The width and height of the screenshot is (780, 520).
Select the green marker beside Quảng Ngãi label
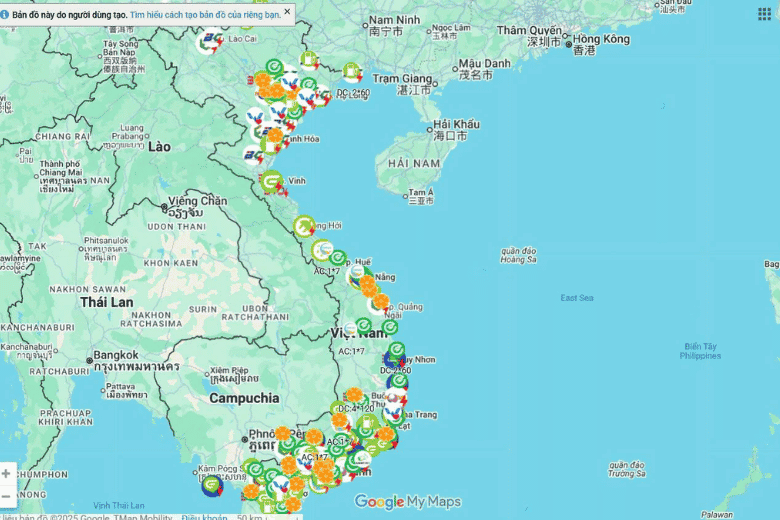pos(390,327)
